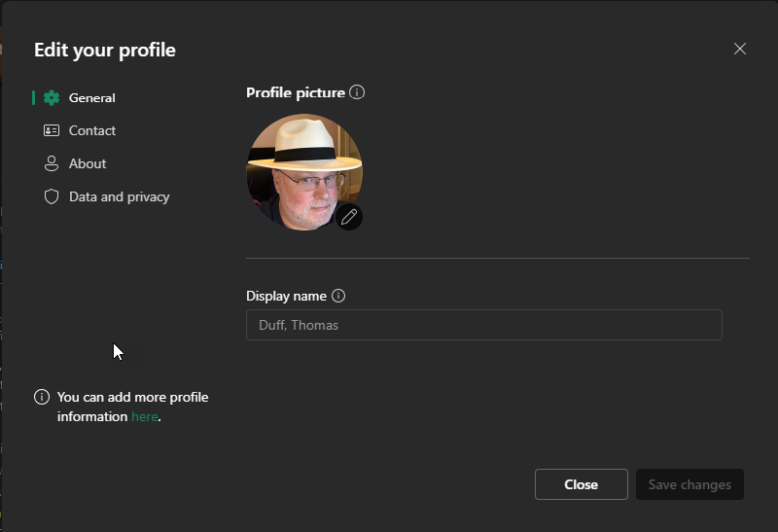778x532 pixels.
Task: Click the pencil icon on profile picture
Action: (349, 217)
